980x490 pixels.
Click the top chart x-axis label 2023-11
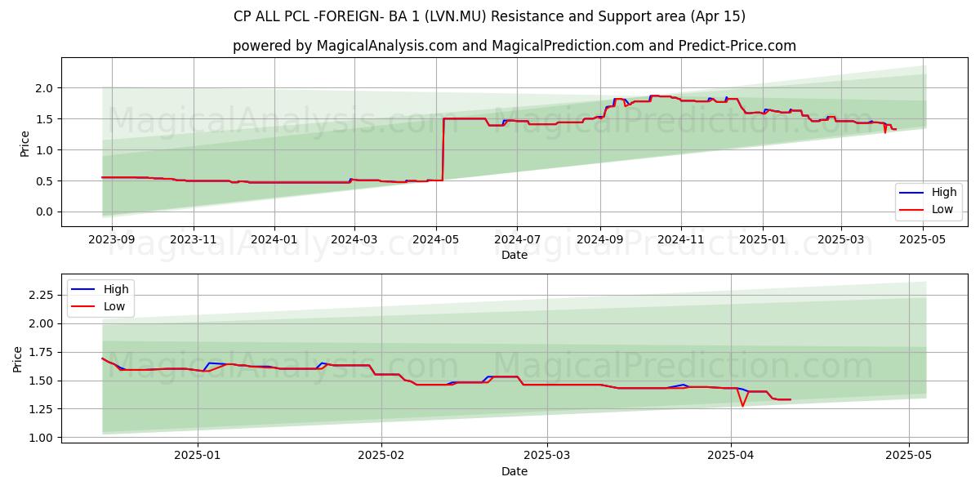point(194,240)
